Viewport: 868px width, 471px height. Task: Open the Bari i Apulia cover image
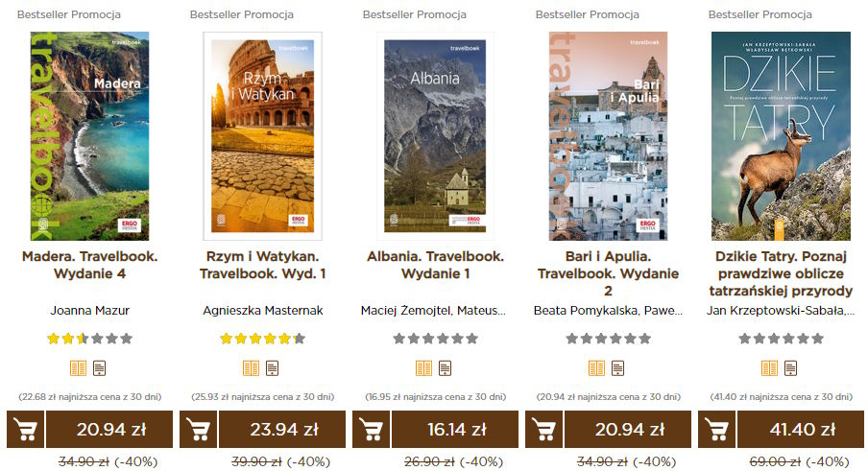(x=608, y=136)
